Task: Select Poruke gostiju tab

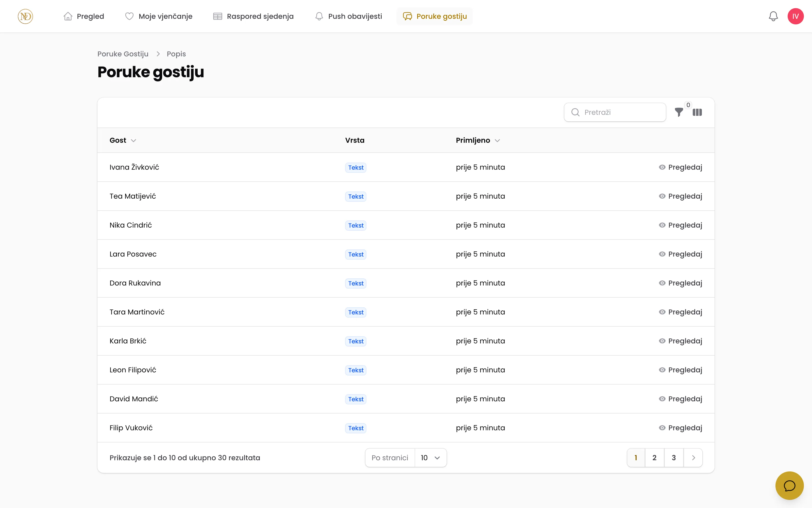Action: 434,16
